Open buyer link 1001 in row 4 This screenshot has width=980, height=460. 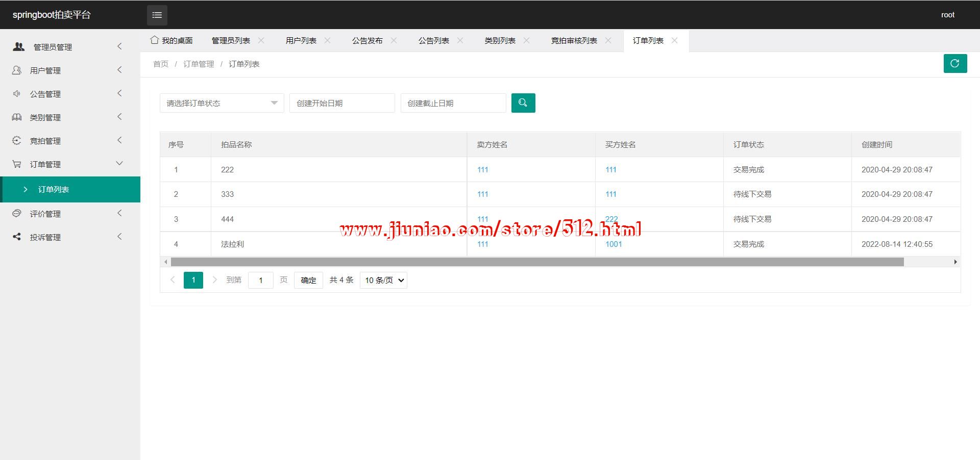click(614, 244)
